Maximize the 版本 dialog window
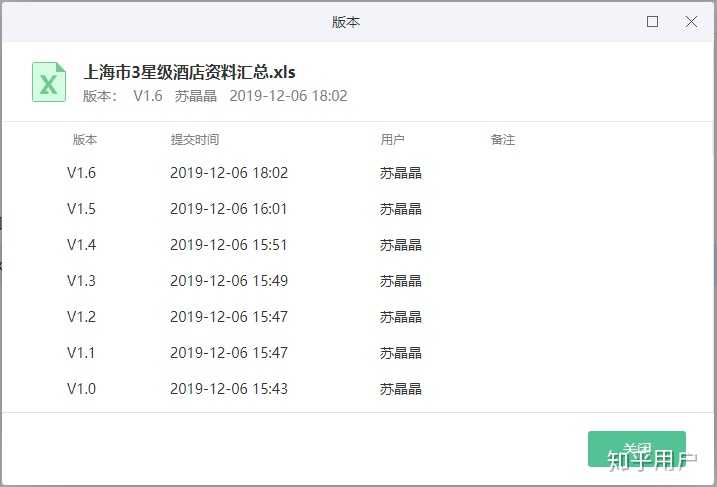This screenshot has width=717, height=487. [x=653, y=21]
